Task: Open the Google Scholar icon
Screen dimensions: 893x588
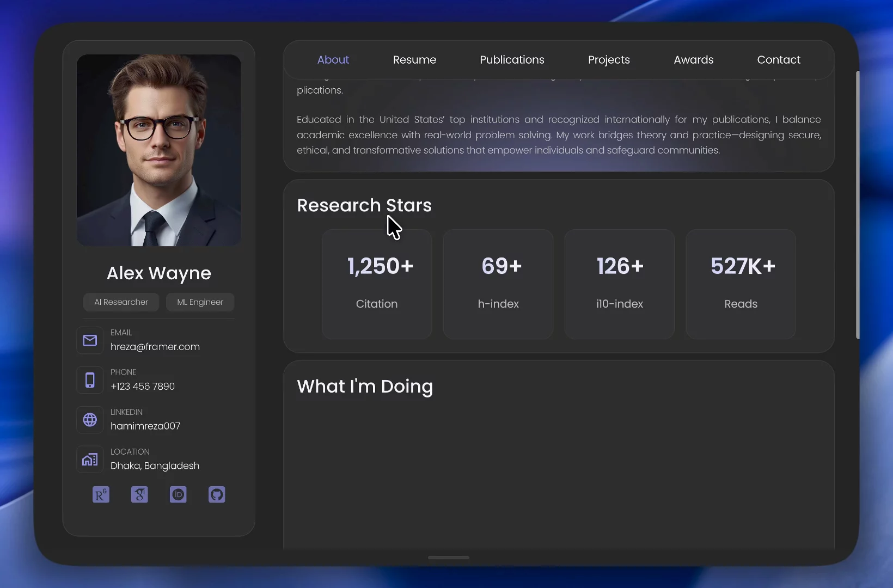Action: (x=139, y=494)
